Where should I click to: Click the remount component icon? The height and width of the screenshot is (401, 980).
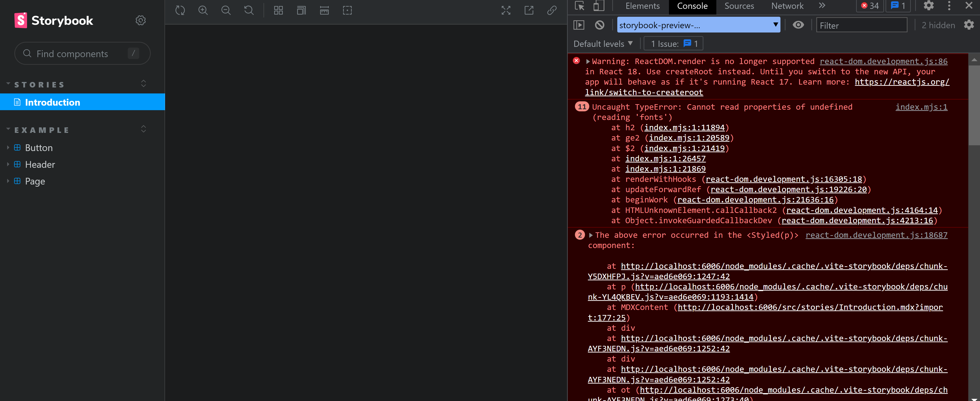coord(180,10)
